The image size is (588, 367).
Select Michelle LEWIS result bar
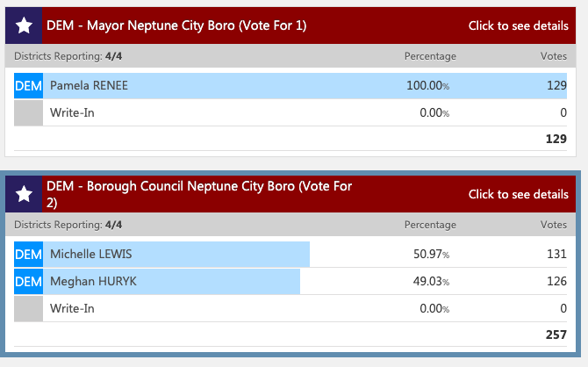162,255
